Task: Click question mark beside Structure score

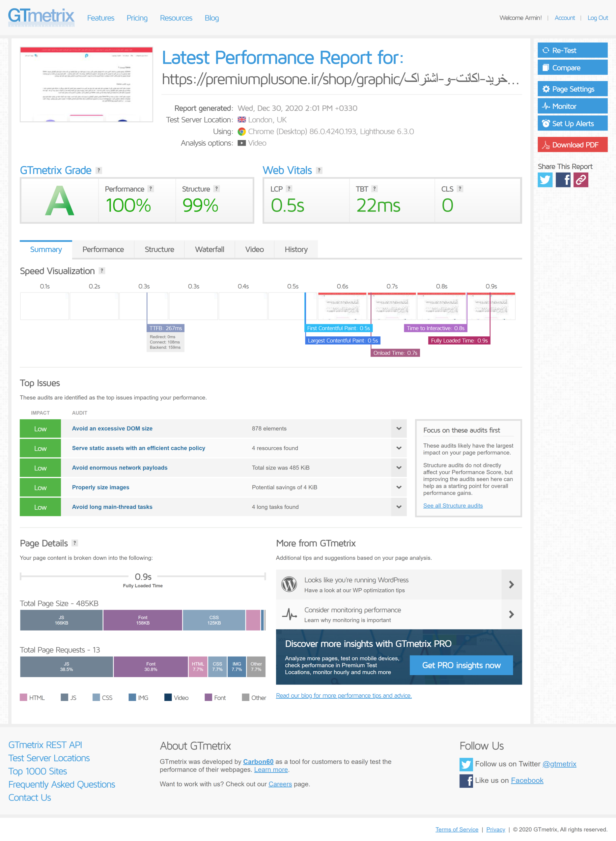Action: [217, 189]
